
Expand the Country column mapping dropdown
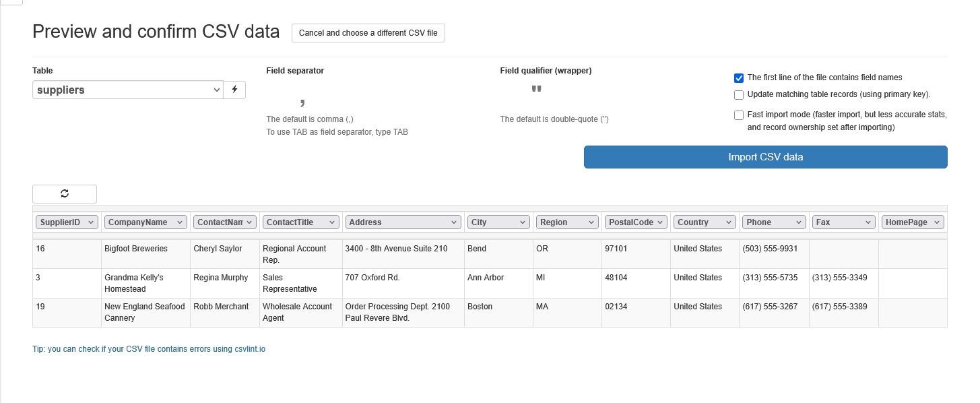click(705, 222)
